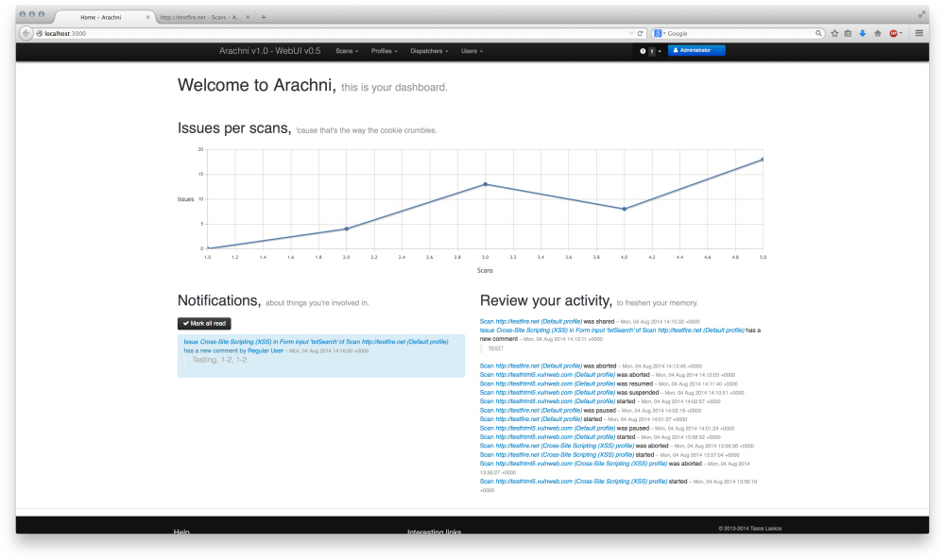Open the Firefox hamburger menu

tap(919, 33)
